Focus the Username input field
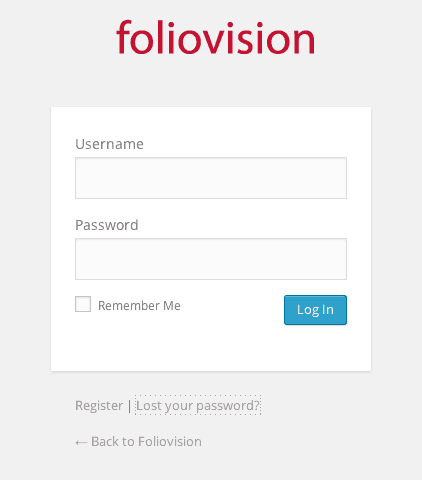This screenshot has height=480, width=422. tap(211, 178)
